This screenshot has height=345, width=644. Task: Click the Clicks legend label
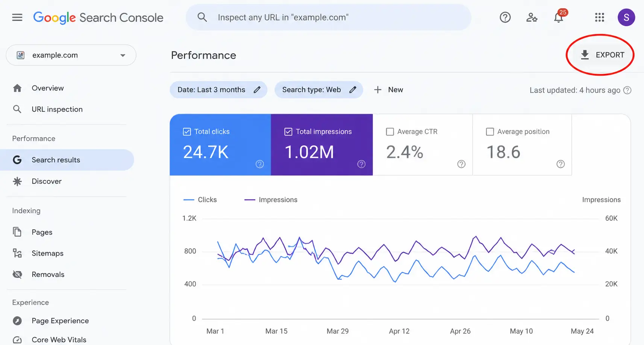[208, 200]
